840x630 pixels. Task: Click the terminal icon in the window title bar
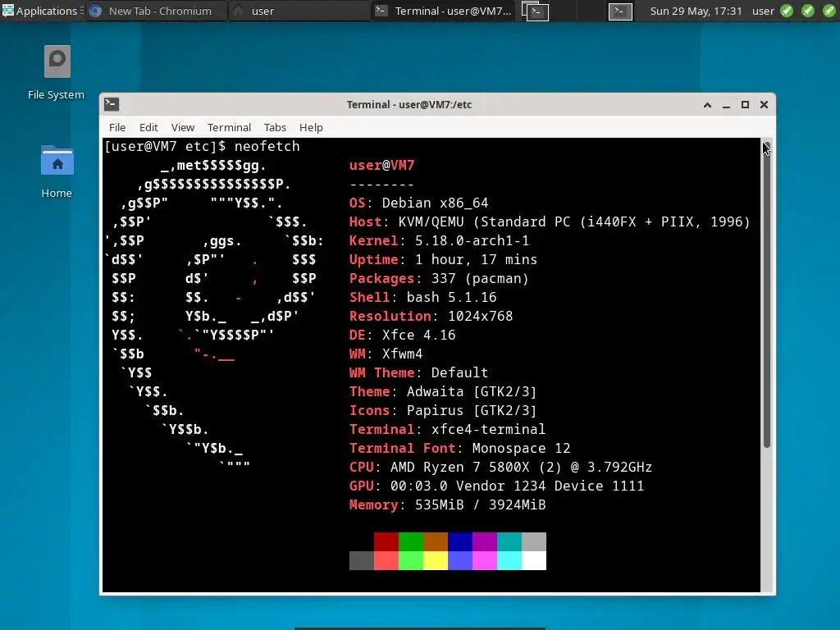112,104
